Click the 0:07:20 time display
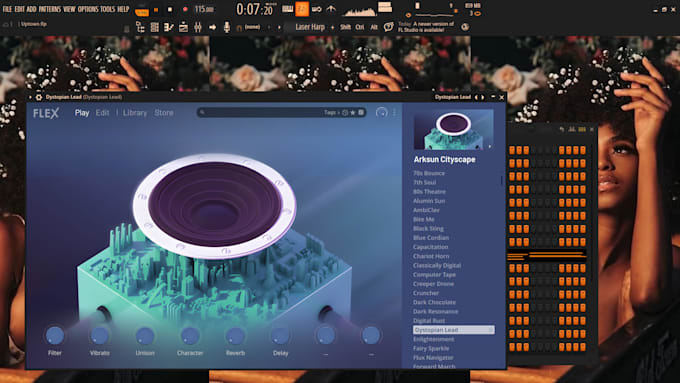 [255, 9]
